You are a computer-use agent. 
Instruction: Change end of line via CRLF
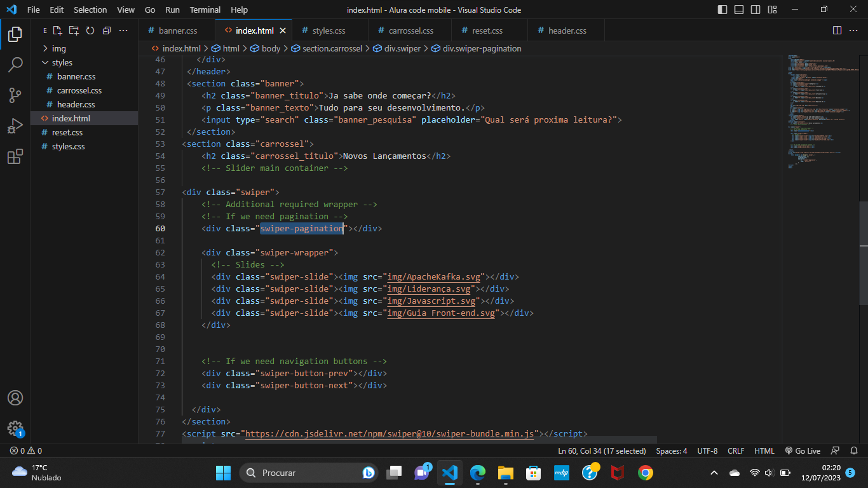(736, 451)
